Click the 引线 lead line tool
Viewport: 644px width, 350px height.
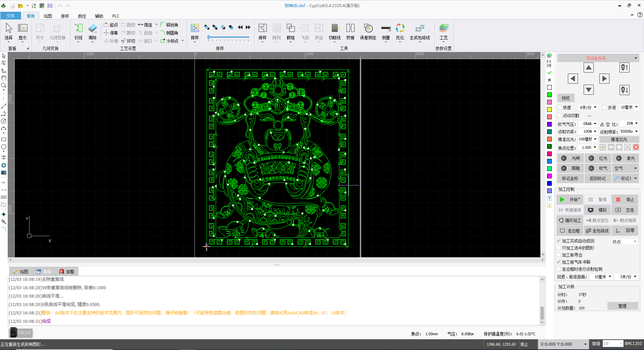coord(78,32)
